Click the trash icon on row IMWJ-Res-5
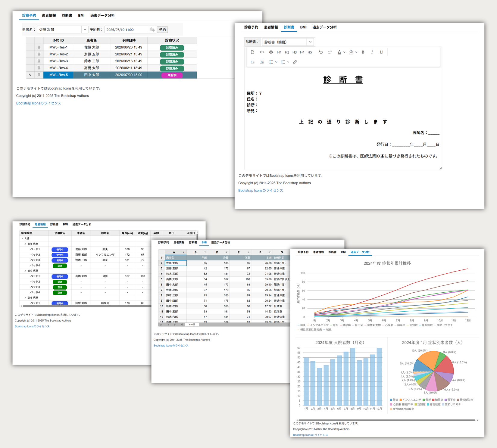This screenshot has width=497, height=448. 39,75
